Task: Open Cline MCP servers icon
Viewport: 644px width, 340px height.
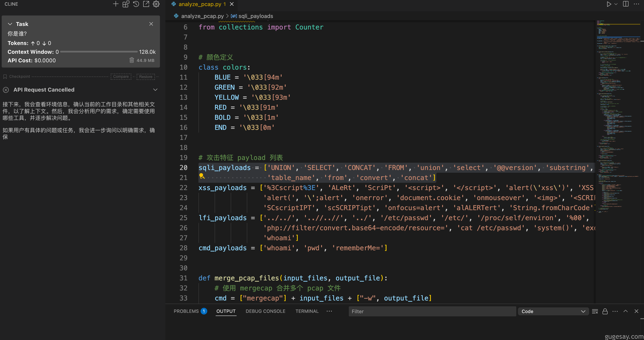Action: coord(126,4)
